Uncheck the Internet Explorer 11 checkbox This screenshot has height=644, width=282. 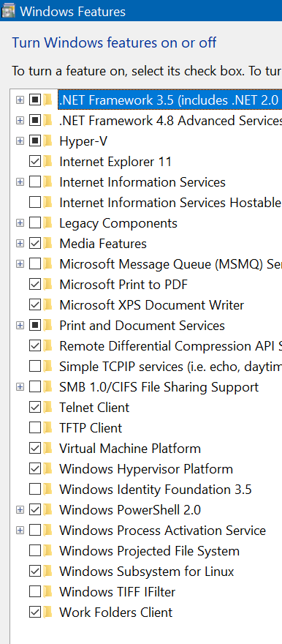click(35, 162)
